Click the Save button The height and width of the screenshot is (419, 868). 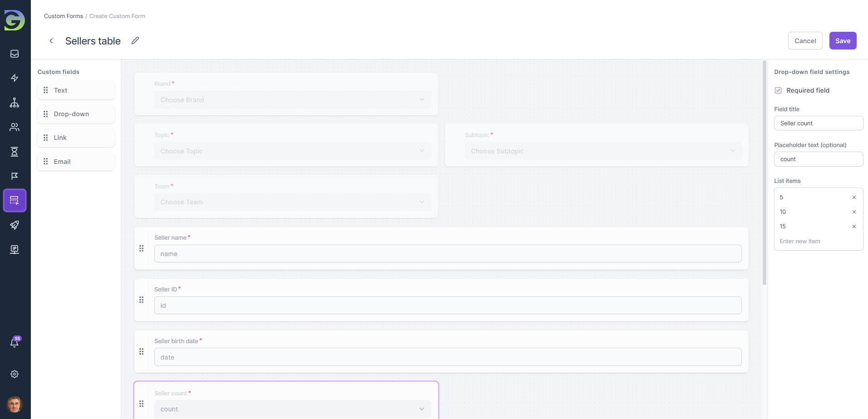pyautogui.click(x=843, y=41)
